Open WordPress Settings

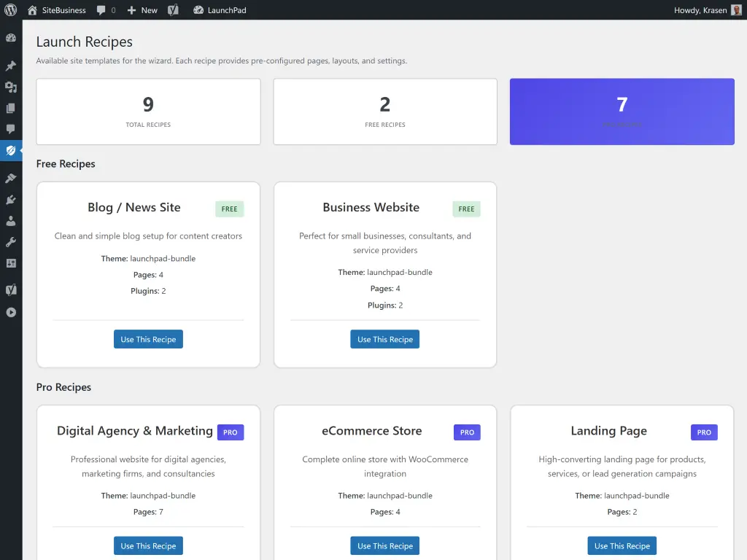11,263
